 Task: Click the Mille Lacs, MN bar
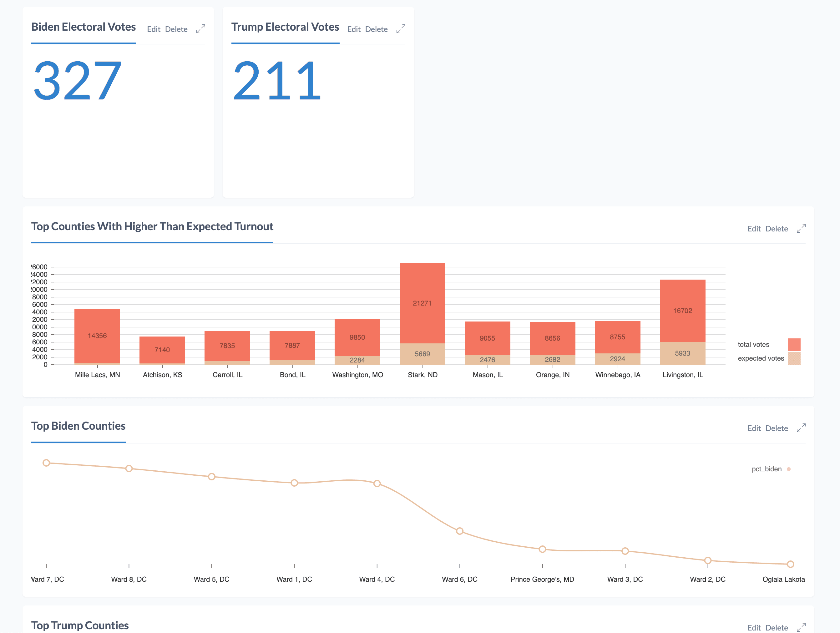tap(97, 336)
